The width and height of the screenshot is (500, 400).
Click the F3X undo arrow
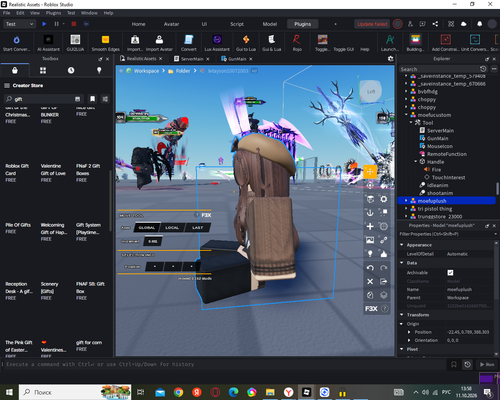[370, 268]
